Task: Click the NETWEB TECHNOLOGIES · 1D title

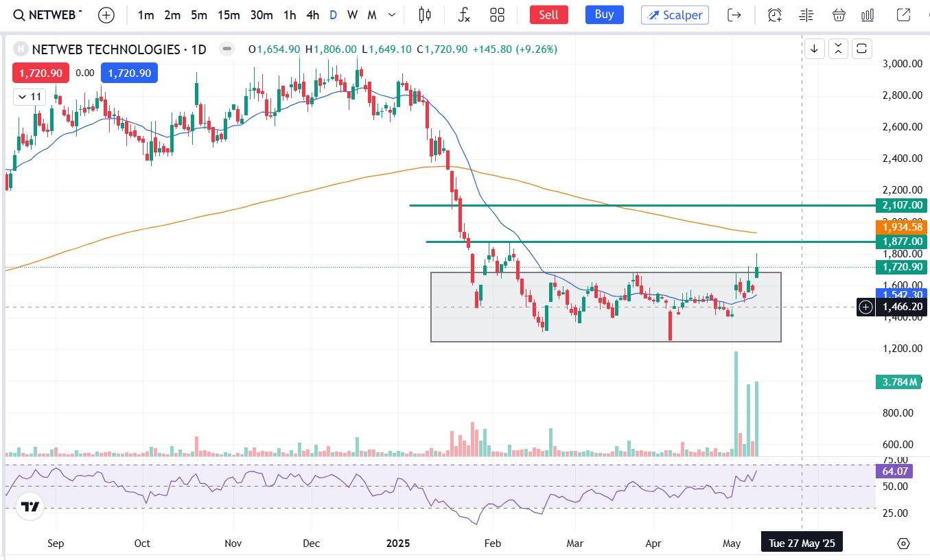Action: (x=119, y=49)
